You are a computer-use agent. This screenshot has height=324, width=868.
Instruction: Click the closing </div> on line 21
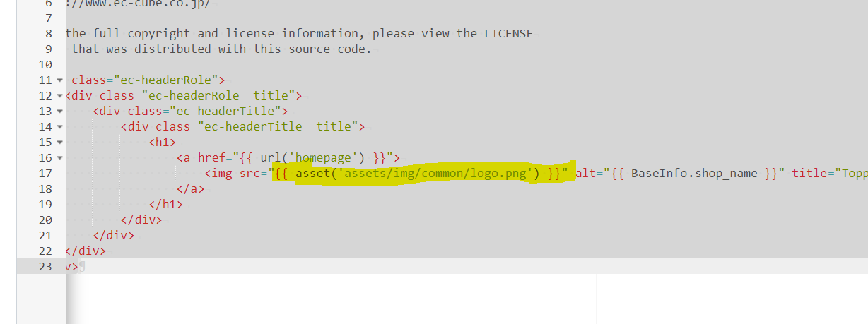113,235
